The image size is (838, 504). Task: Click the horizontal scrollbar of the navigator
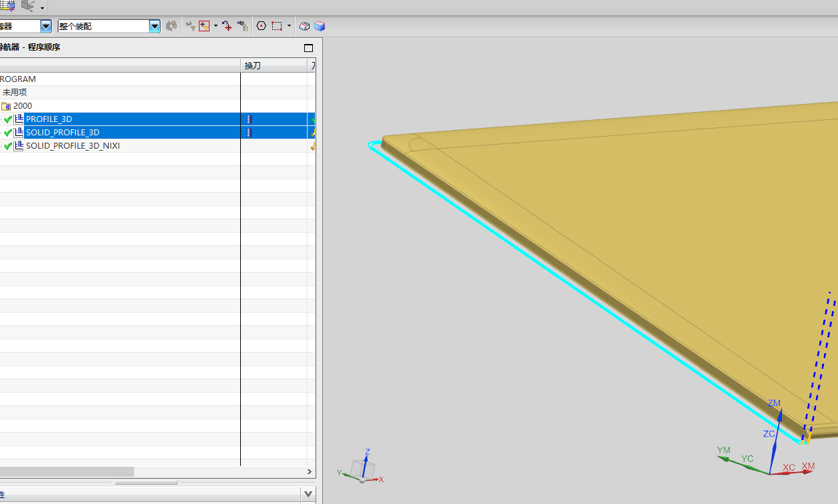click(x=67, y=471)
